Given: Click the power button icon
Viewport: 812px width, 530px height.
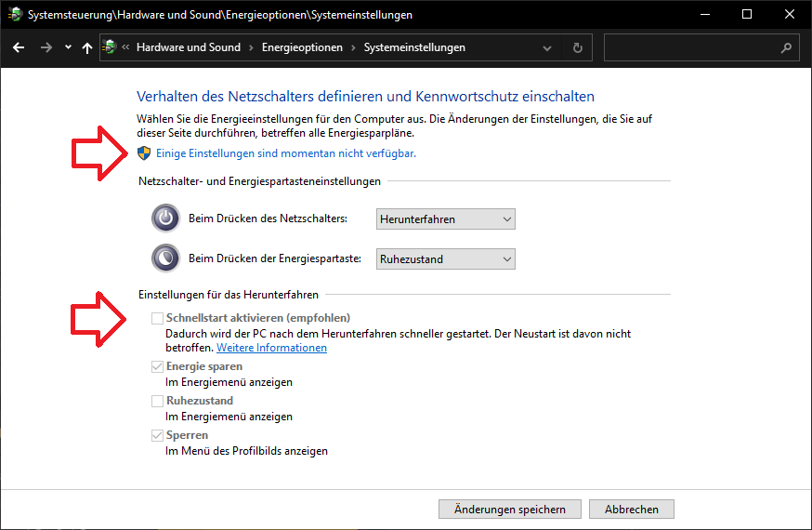Looking at the screenshot, I should tap(165, 219).
